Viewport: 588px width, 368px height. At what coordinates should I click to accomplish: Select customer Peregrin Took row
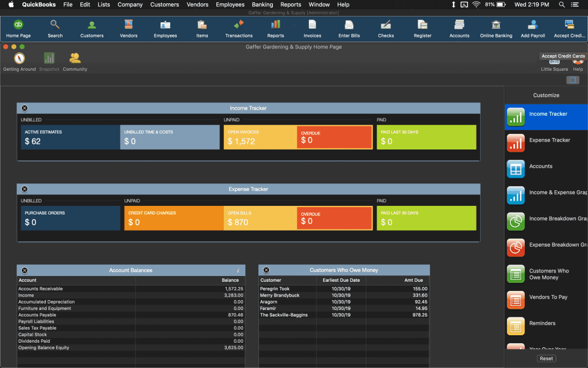tap(344, 289)
